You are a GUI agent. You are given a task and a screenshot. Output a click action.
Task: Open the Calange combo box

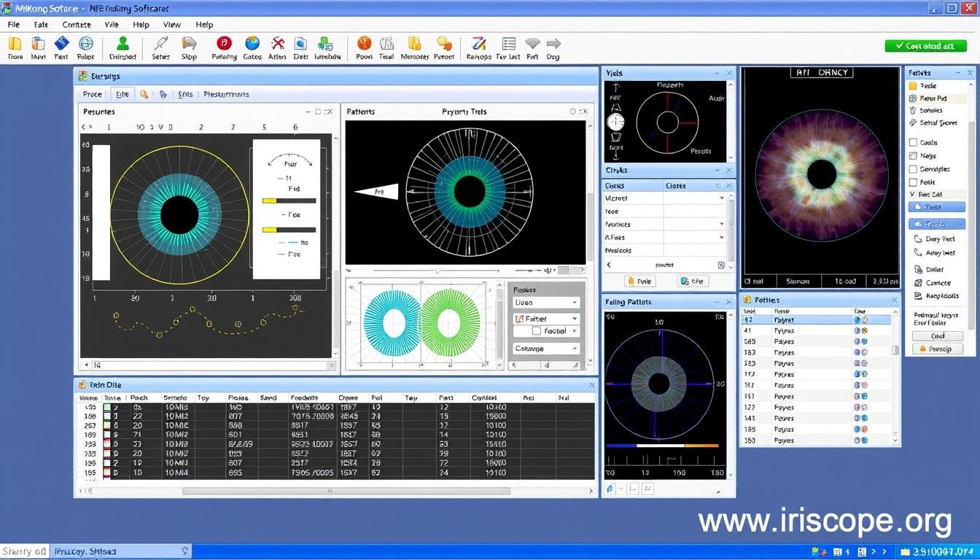tap(545, 349)
